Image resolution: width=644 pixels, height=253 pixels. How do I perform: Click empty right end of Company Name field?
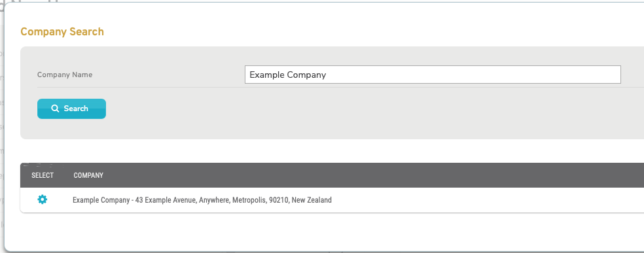tap(534, 75)
